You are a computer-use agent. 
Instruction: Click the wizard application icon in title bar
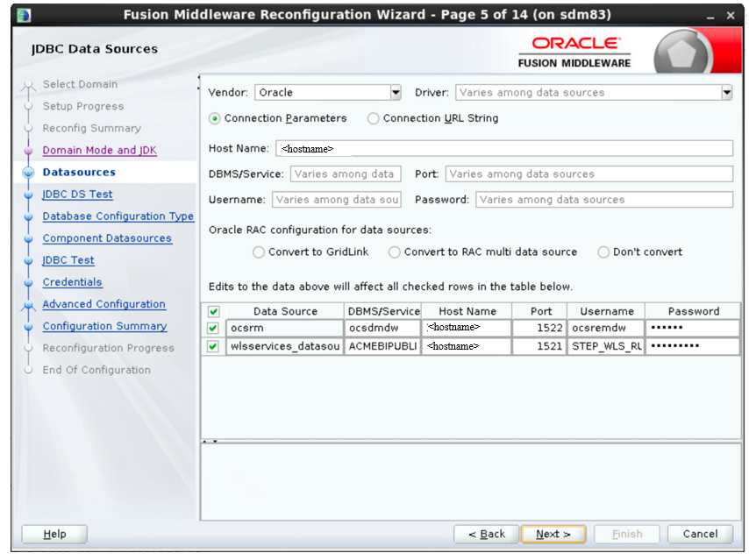24,15
